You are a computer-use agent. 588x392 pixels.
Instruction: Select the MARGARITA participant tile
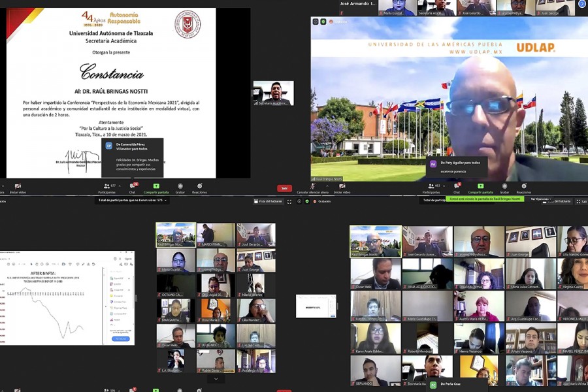[176, 310]
